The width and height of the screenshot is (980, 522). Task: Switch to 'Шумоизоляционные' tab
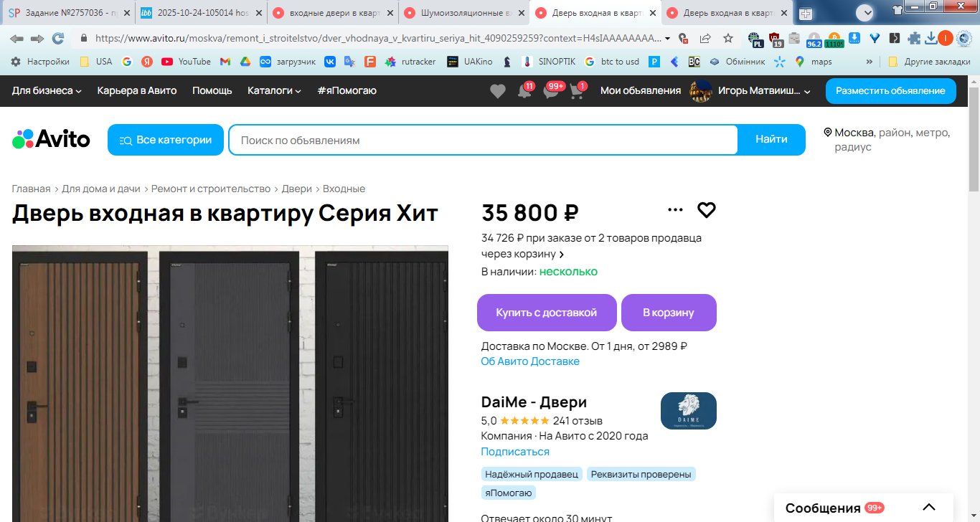(x=464, y=12)
